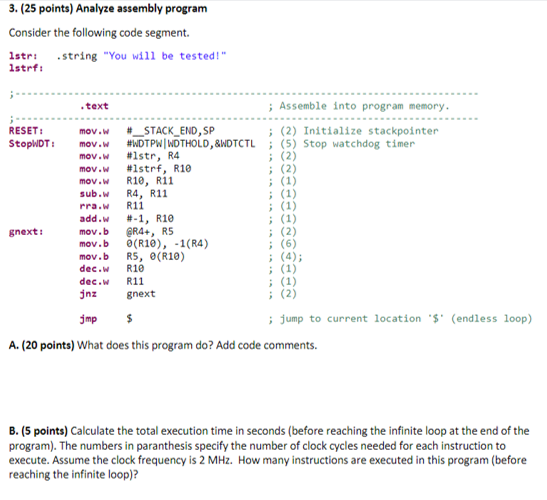Click the comment "Initialize stackpointer"
This screenshot has height=500, width=547.
tap(370, 131)
